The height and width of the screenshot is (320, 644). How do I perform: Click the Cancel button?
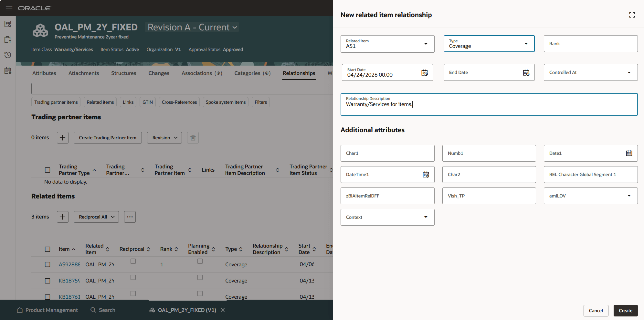pyautogui.click(x=596, y=311)
